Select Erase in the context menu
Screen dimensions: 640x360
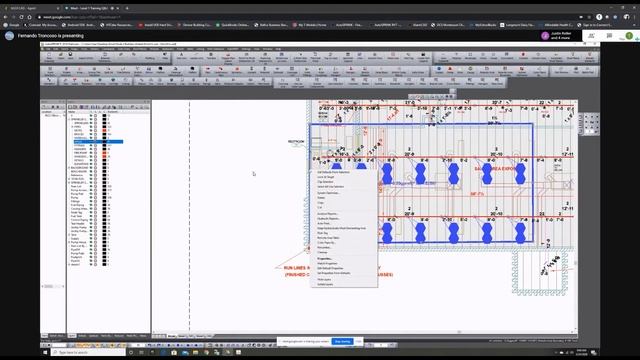coord(321,198)
